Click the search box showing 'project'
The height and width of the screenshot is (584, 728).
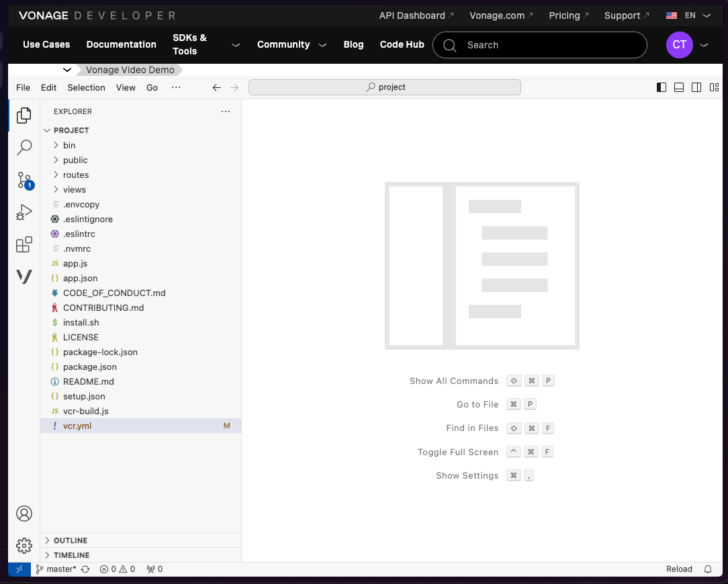click(x=384, y=87)
